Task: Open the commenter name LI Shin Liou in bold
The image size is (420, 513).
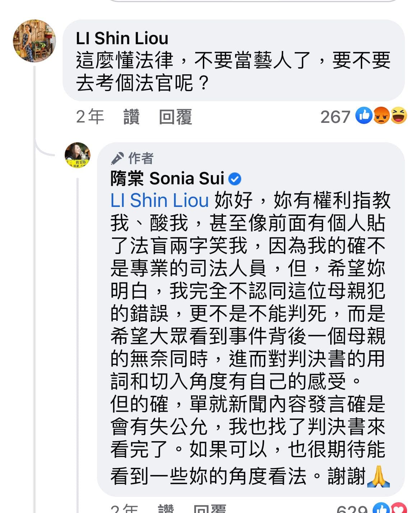Action: click(122, 38)
